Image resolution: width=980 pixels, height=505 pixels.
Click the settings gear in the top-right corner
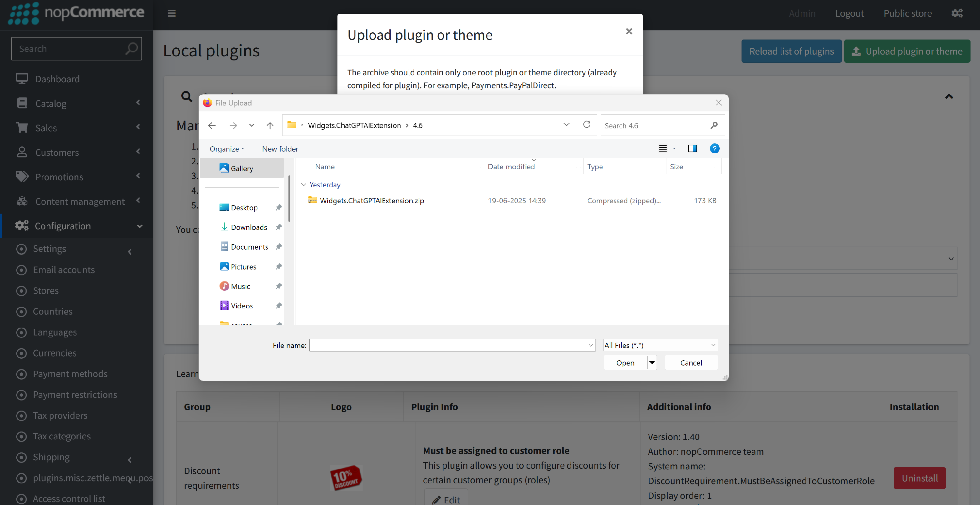(957, 13)
